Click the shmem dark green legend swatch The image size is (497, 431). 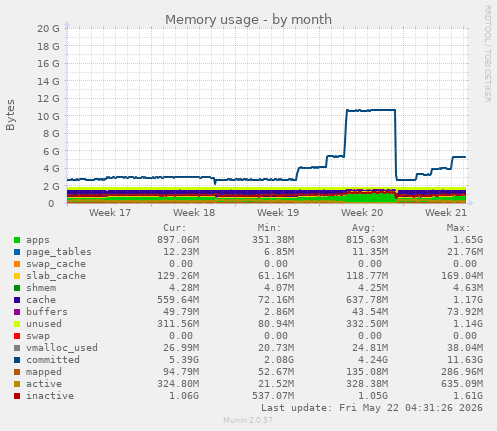pos(17,288)
